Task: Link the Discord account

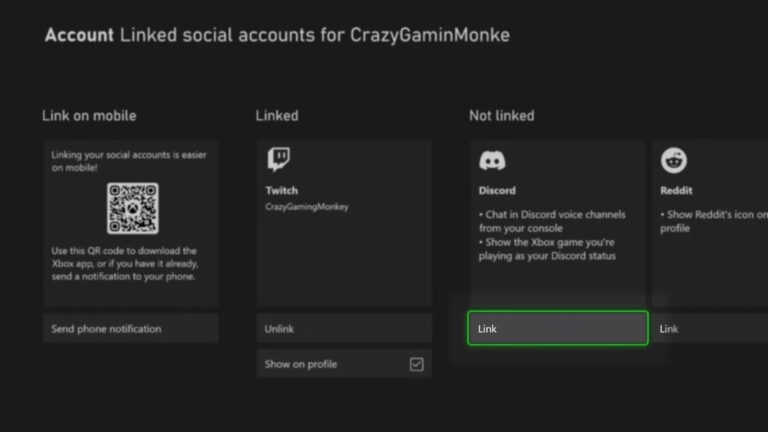Action: point(558,328)
